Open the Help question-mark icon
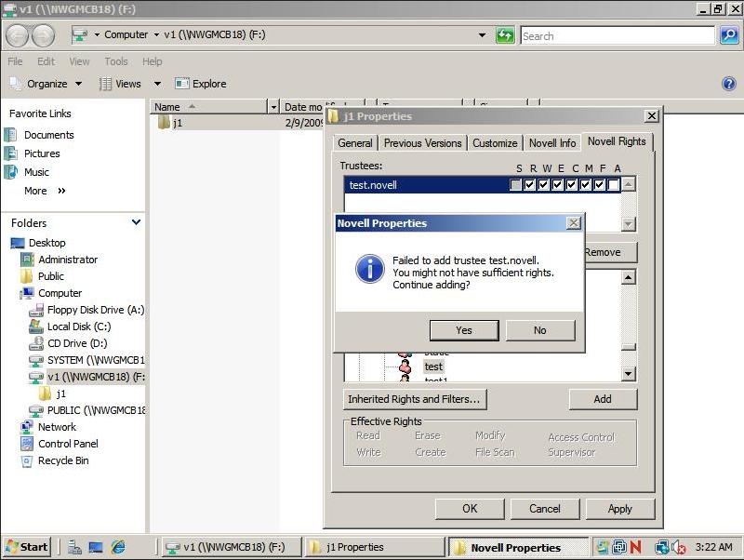This screenshot has height=560, width=744. 729,84
